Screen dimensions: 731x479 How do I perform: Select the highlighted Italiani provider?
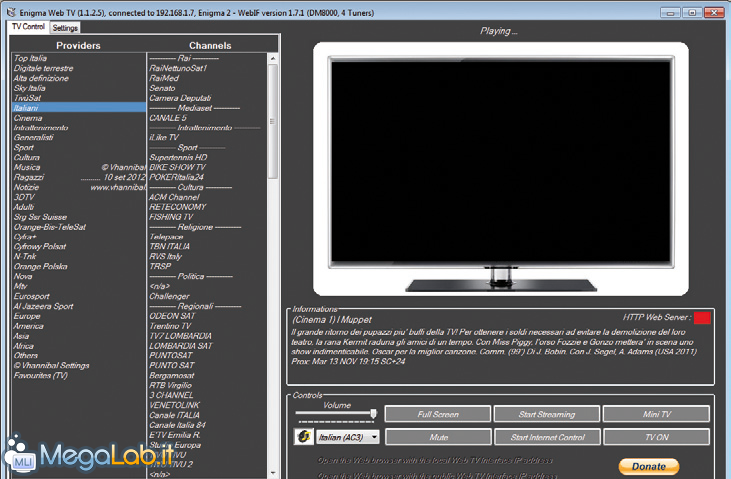pyautogui.click(x=79, y=108)
